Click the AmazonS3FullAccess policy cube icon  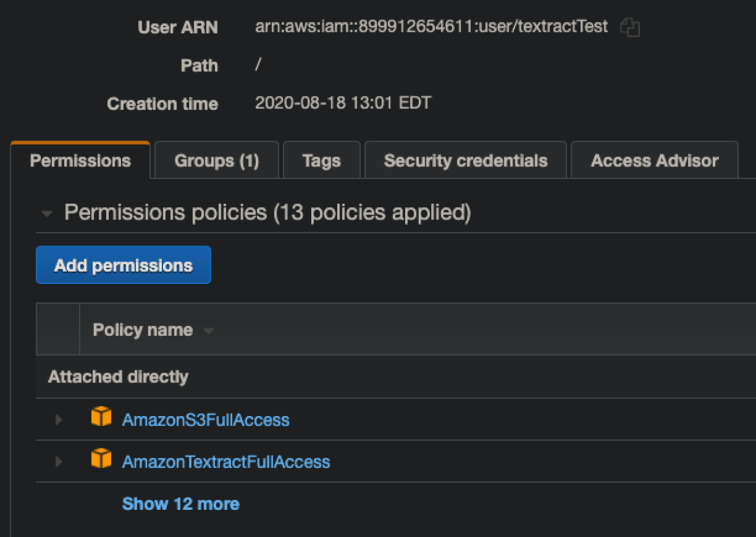coord(101,417)
